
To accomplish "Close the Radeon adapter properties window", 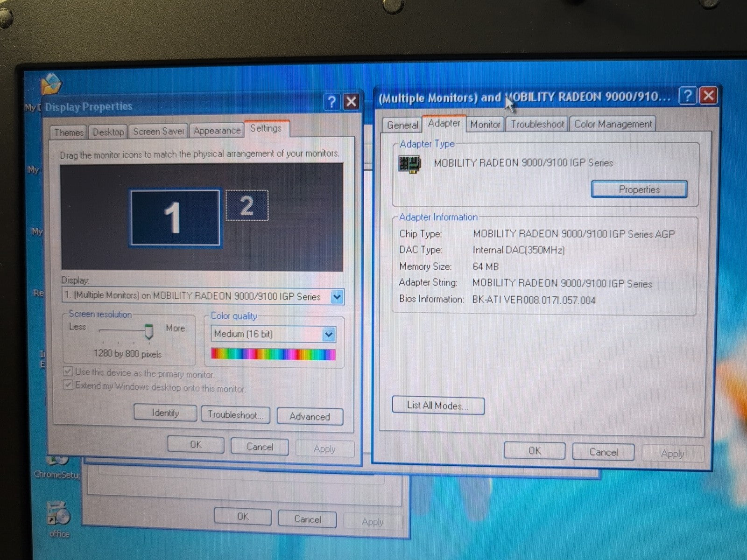I will click(708, 96).
